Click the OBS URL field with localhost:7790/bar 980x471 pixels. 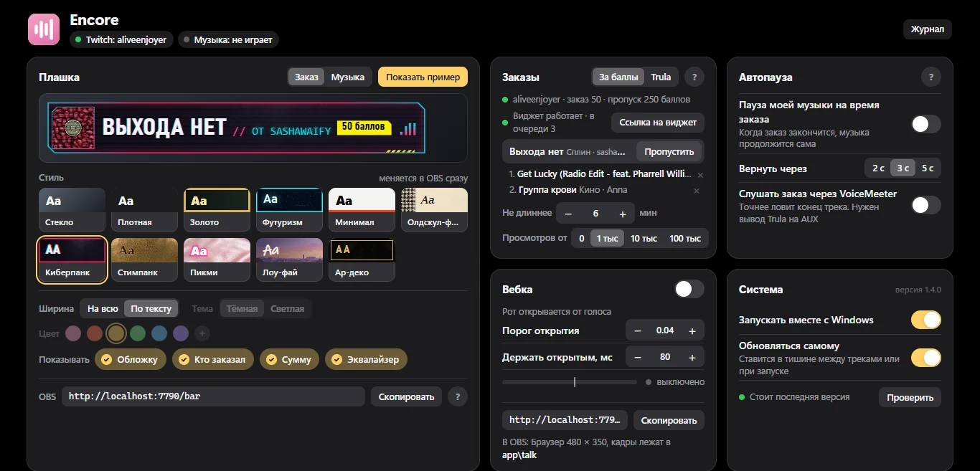coord(213,396)
